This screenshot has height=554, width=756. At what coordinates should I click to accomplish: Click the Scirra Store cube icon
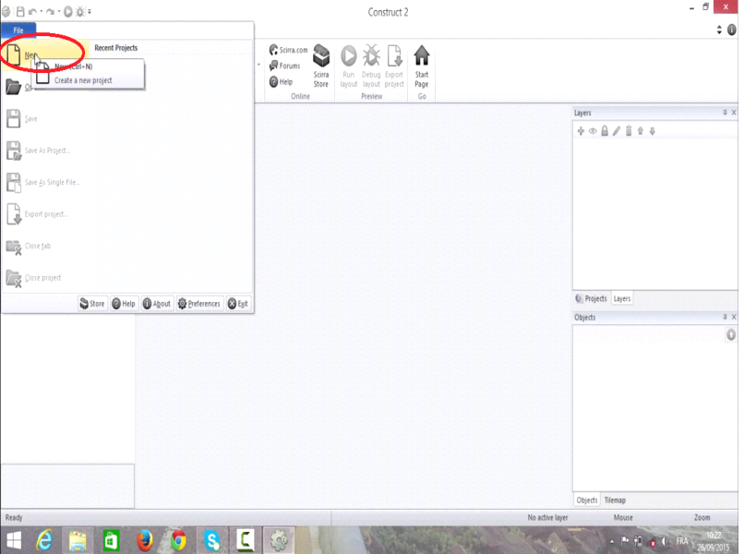click(321, 55)
